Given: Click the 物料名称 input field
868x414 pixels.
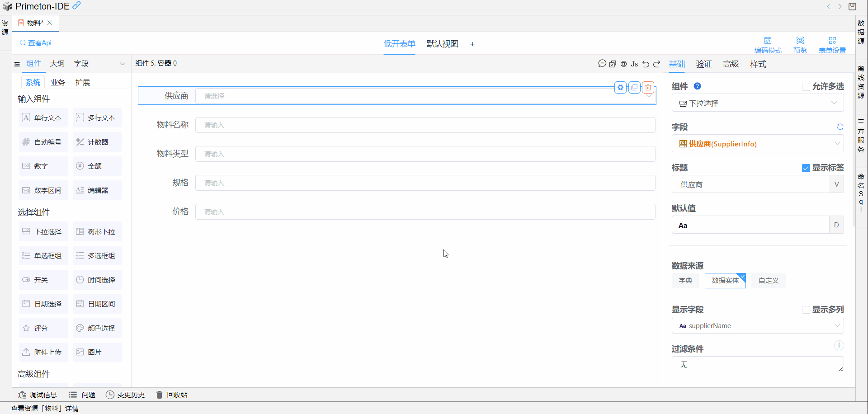Looking at the screenshot, I should (x=425, y=125).
